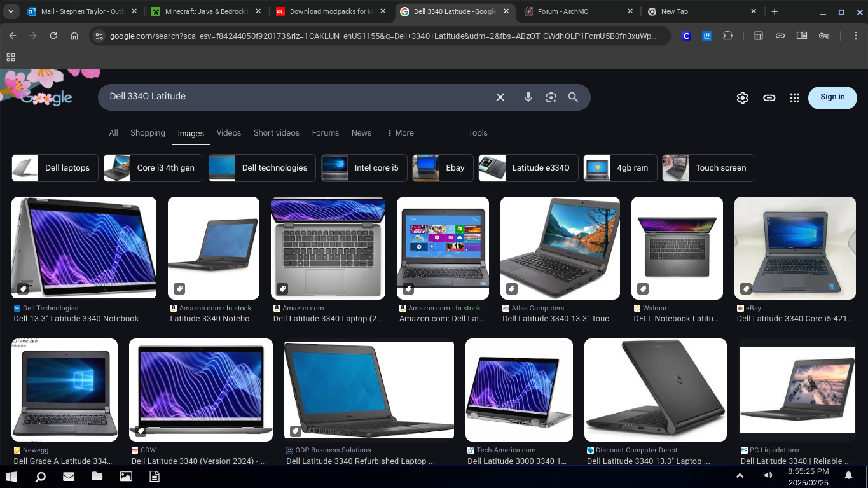Open Dell 13.3" Latitude 3340 Notebook link
The width and height of the screenshot is (868, 488).
pos(76,319)
